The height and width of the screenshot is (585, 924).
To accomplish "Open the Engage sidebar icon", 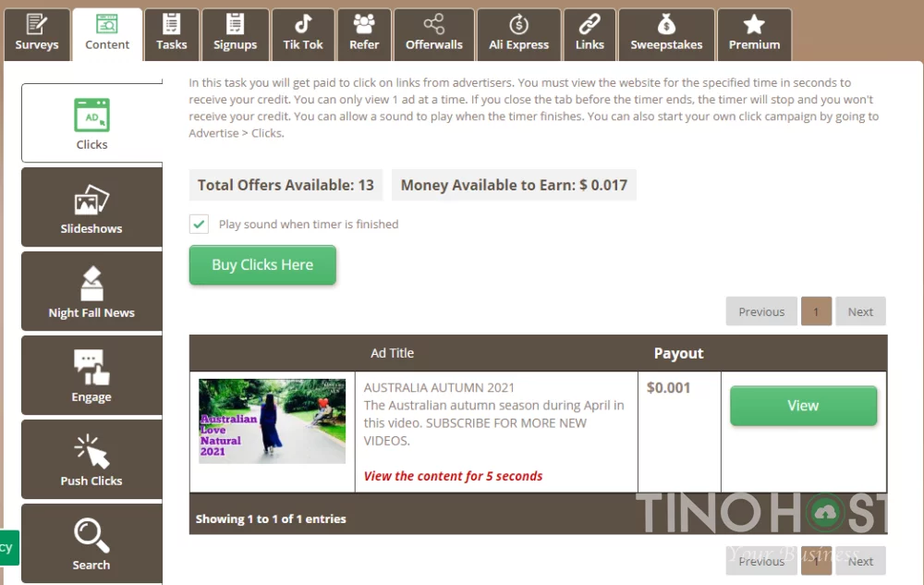I will tap(91, 368).
